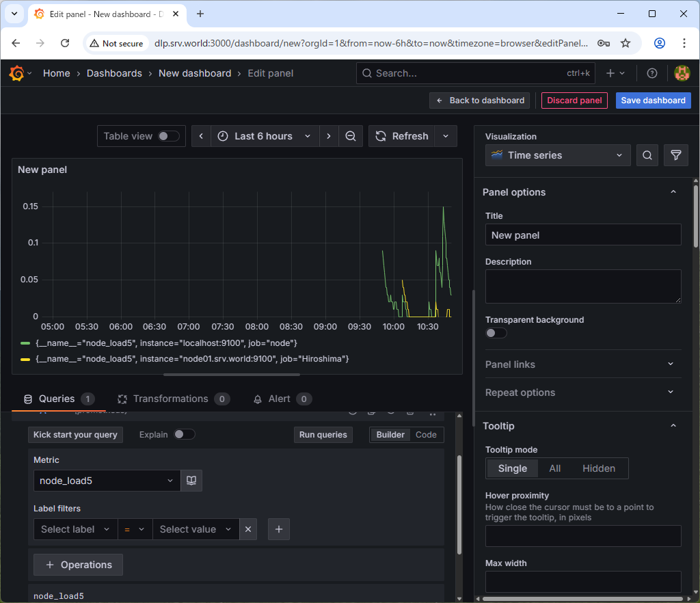The width and height of the screenshot is (700, 603).
Task: Open the metrics explorer book icon
Action: pos(191,481)
